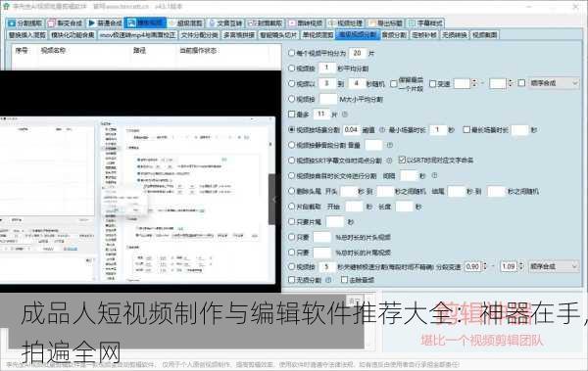Click the 路径 column header

139,51
